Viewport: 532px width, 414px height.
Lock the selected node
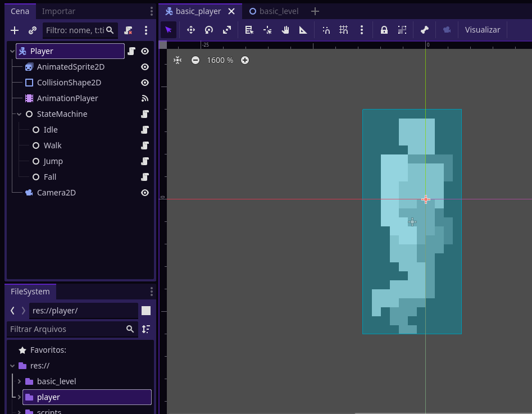[384, 30]
